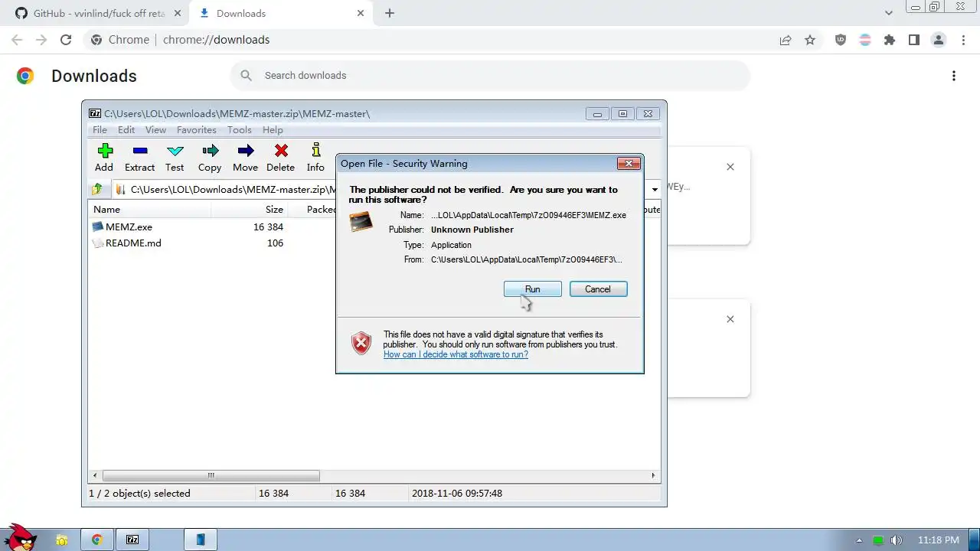Bookmark this tab with the star icon
The width and height of the screenshot is (980, 551).
pyautogui.click(x=810, y=40)
